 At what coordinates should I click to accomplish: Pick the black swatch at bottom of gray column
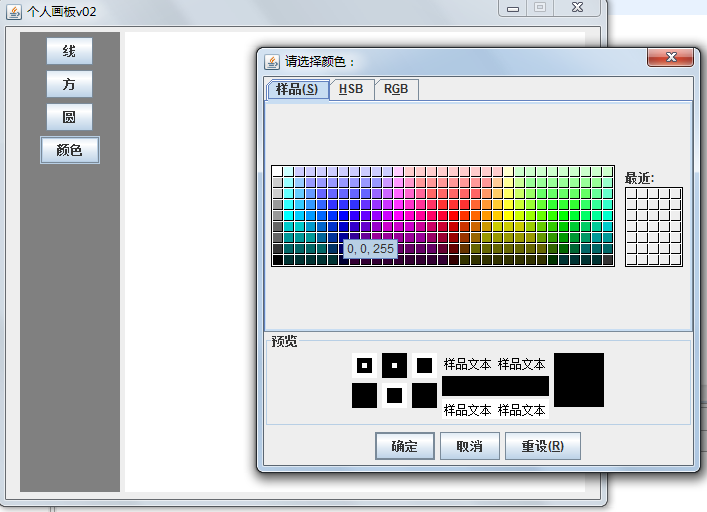[x=277, y=260]
